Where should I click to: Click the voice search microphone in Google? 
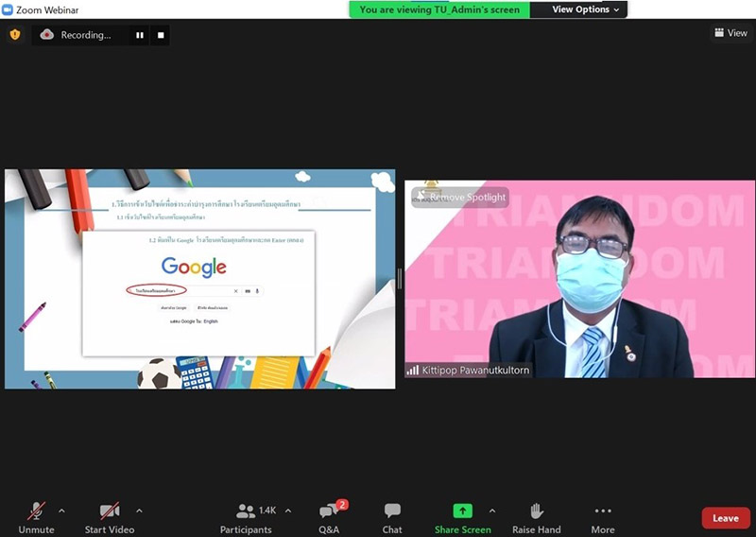[257, 291]
